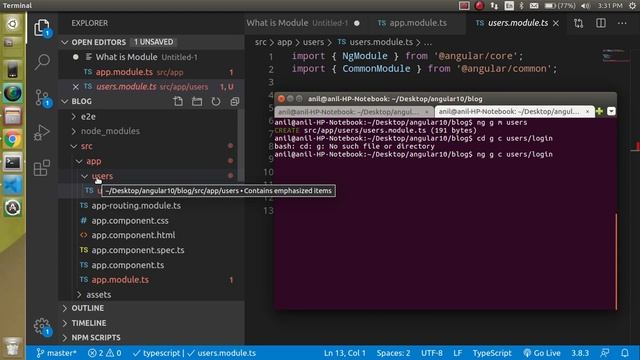
Task: Switch to What is Module Untitled-1 tab
Action: pos(303,23)
